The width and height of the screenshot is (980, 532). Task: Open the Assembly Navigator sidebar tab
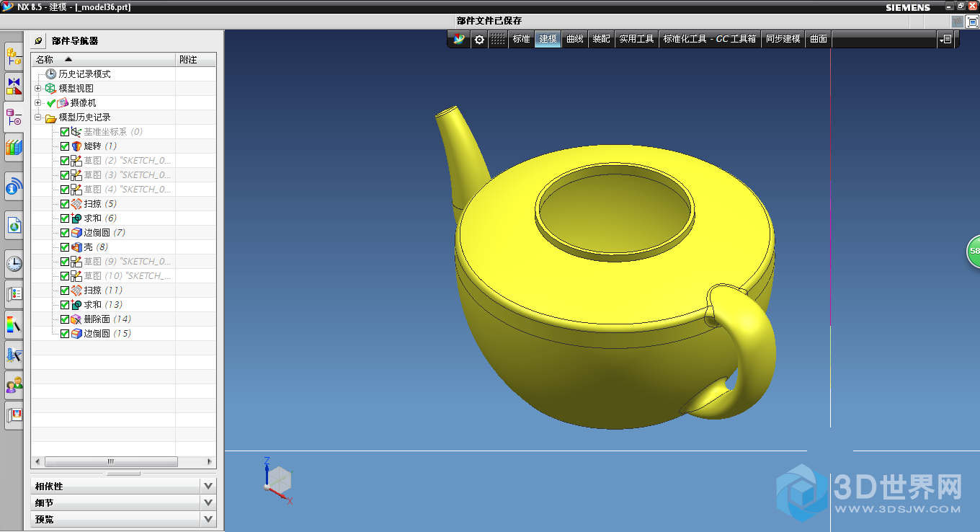pos(14,55)
